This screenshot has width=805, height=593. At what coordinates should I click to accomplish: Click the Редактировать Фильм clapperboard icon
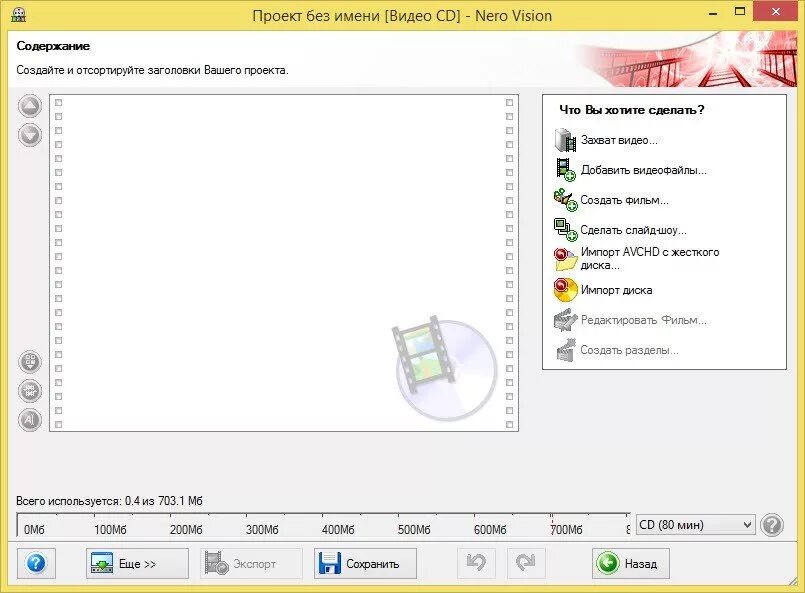point(565,320)
